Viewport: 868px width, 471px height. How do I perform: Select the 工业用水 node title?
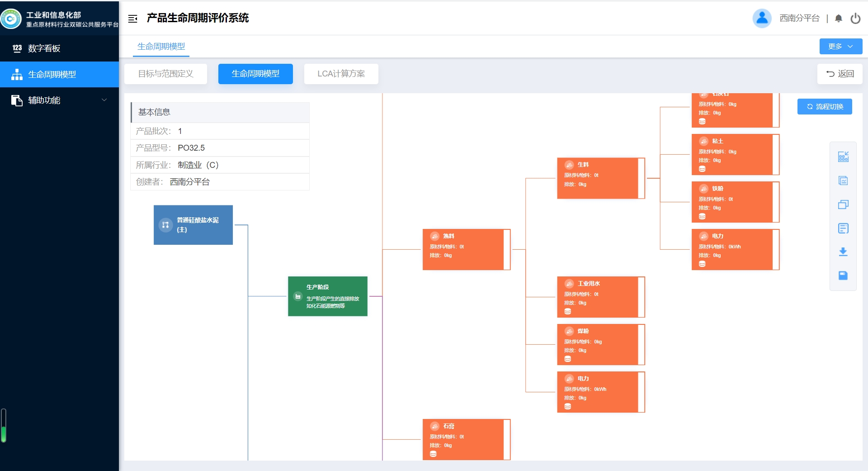[589, 284]
